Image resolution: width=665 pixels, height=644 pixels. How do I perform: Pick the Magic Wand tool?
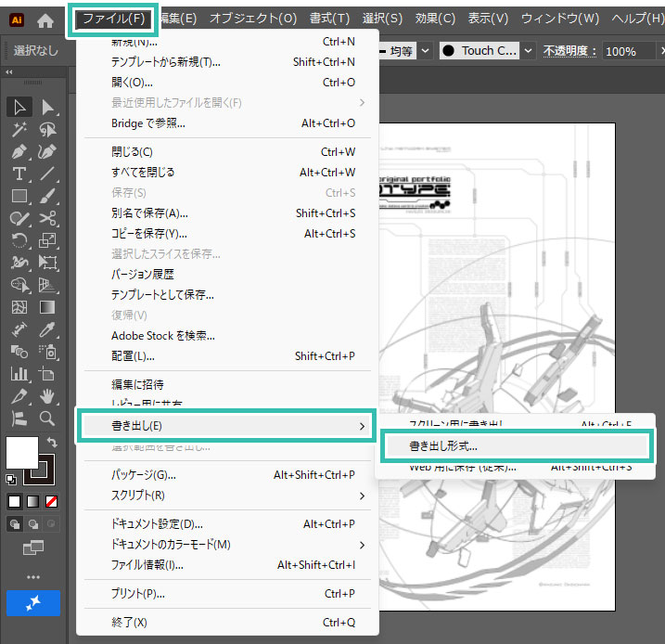coord(19,129)
